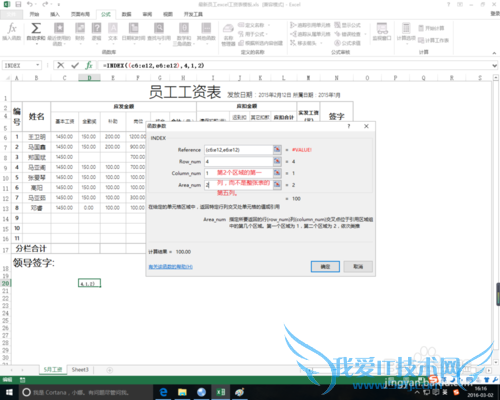Screen dimensions: 500x400
Task: Click the Watch Window ribbon icon
Action: [382, 32]
